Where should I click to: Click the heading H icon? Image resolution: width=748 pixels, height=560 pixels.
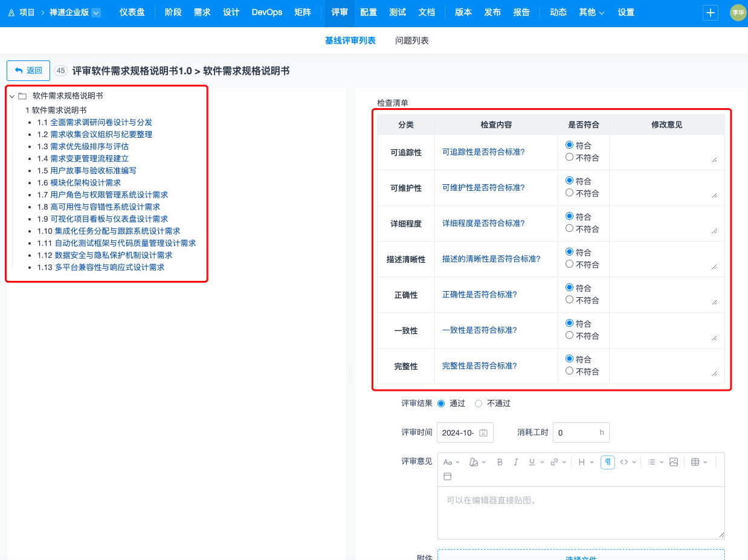click(582, 462)
